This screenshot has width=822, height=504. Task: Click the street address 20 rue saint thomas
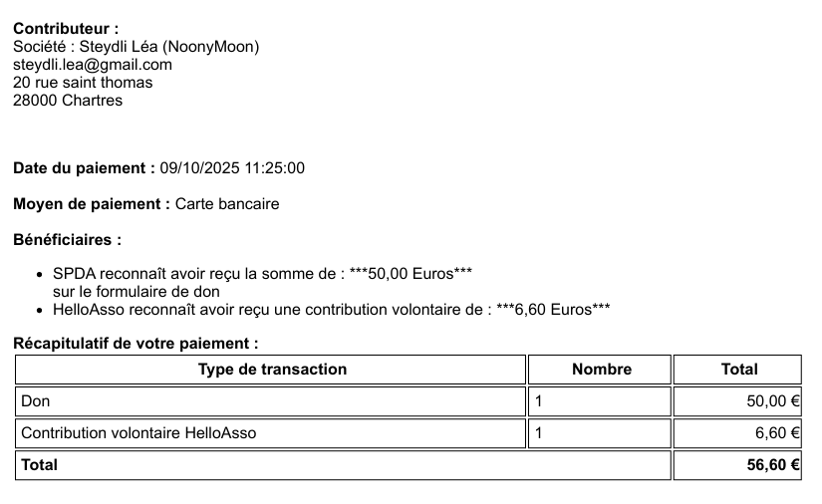click(83, 83)
